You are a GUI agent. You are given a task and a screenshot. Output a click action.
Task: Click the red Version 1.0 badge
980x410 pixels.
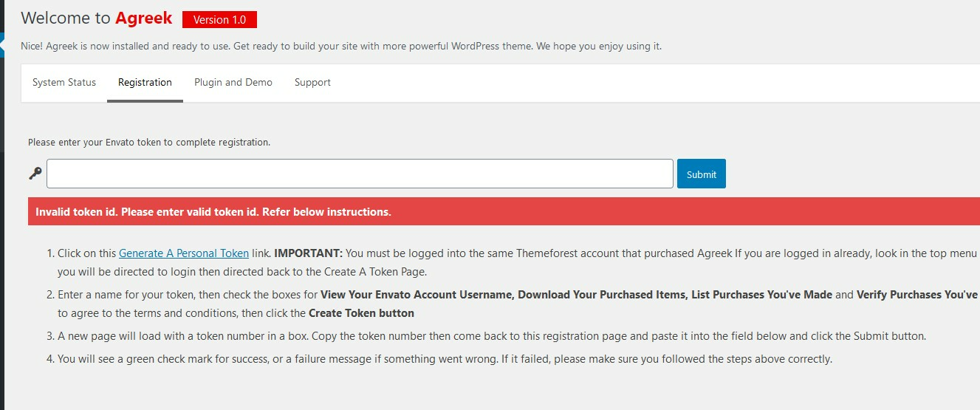pyautogui.click(x=219, y=20)
